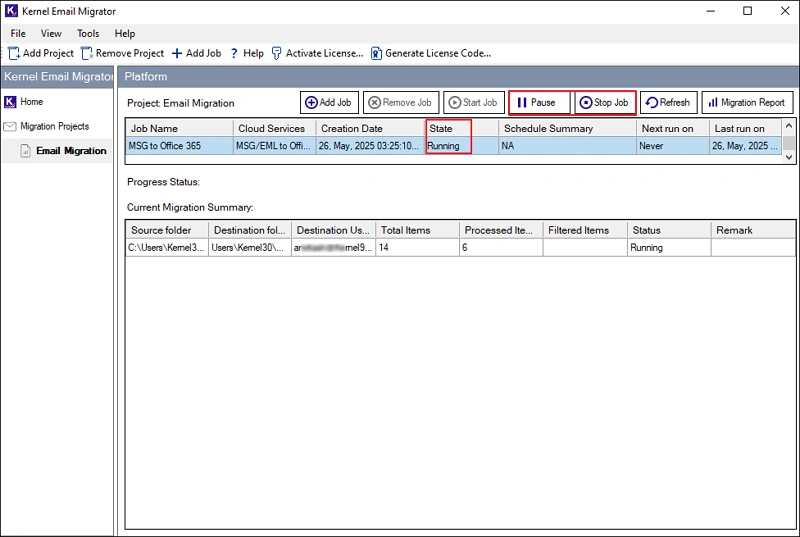Click the Add Job button in Platform panel

point(328,102)
